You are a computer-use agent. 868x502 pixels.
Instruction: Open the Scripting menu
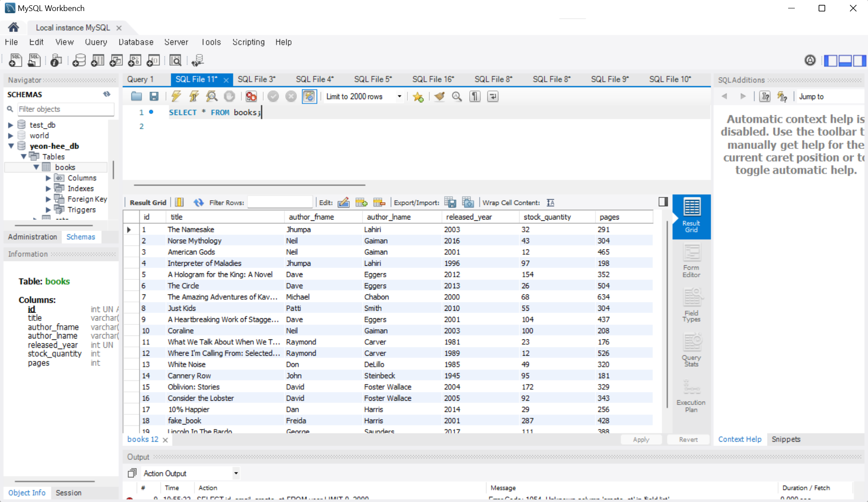point(248,42)
